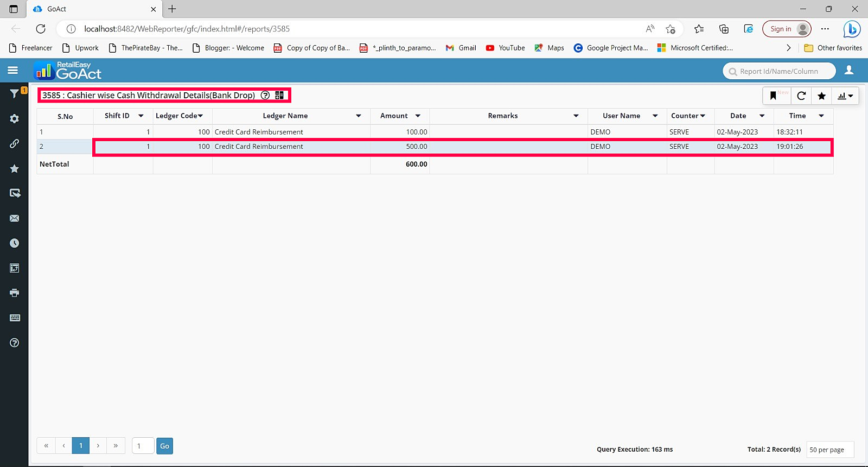Open the chart options dropdown
The width and height of the screenshot is (868, 467).
pos(845,96)
